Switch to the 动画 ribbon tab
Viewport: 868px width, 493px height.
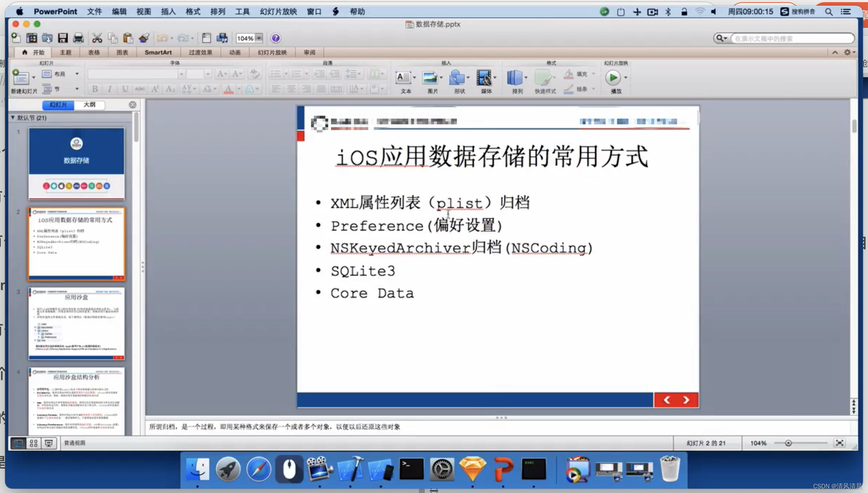coord(235,53)
